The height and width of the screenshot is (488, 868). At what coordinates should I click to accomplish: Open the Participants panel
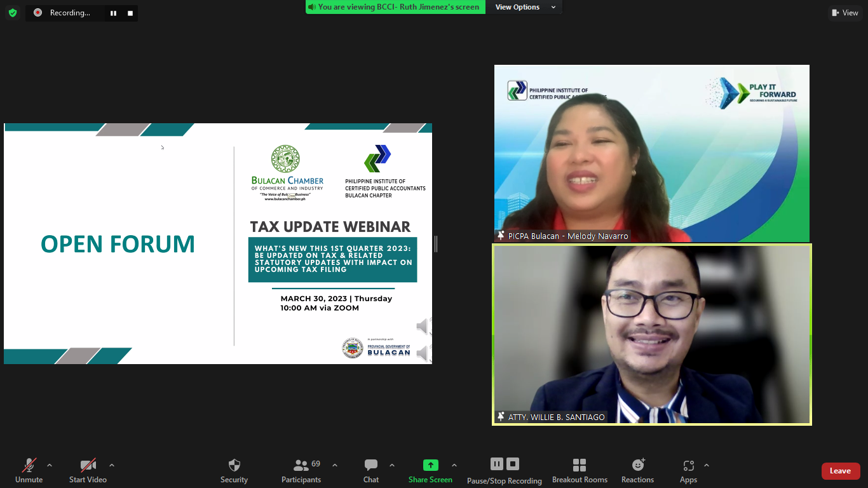pyautogui.click(x=301, y=470)
